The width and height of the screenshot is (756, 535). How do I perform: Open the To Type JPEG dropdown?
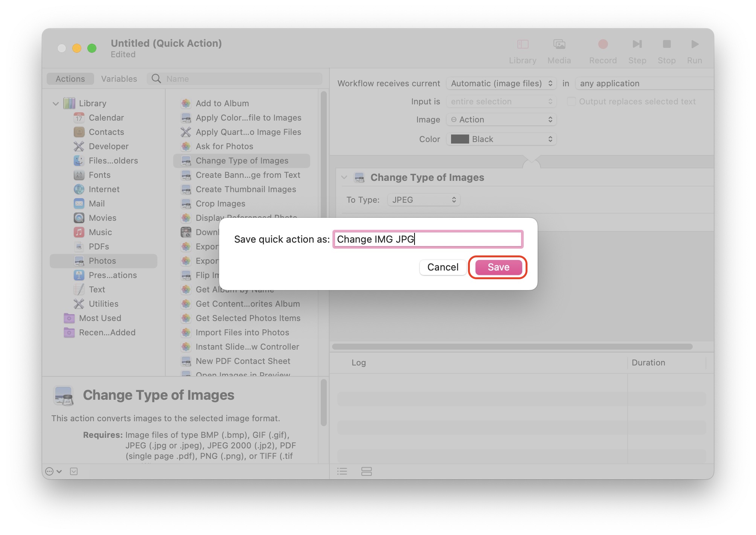coord(424,200)
